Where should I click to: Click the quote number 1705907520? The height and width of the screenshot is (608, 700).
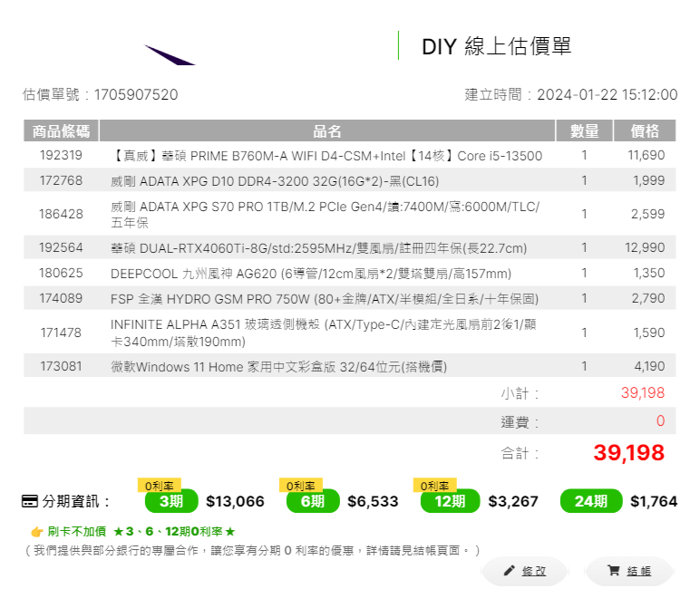(136, 94)
